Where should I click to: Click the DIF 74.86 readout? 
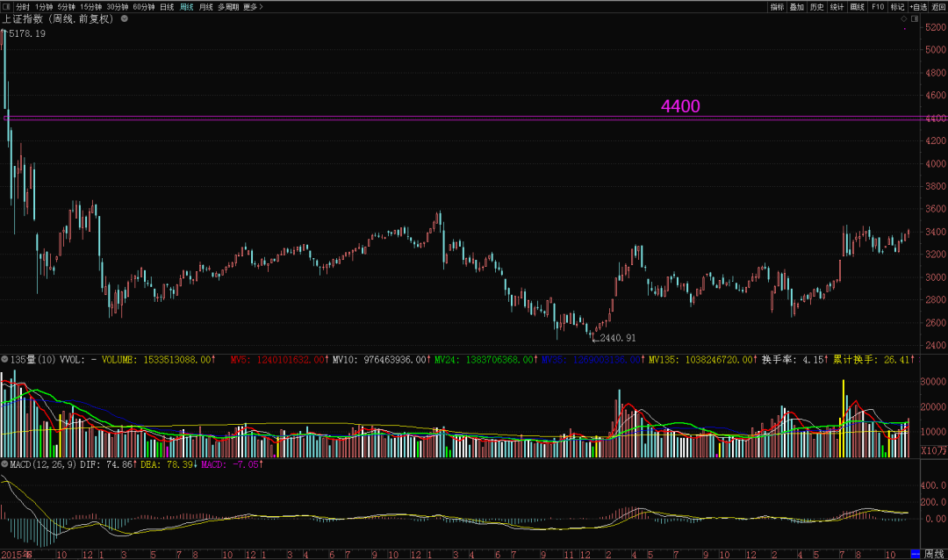(x=109, y=463)
